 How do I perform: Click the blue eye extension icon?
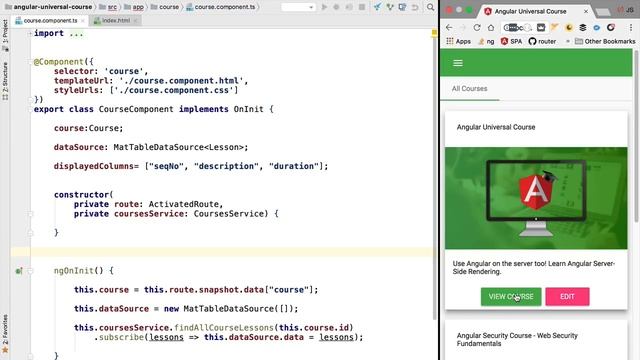click(596, 27)
